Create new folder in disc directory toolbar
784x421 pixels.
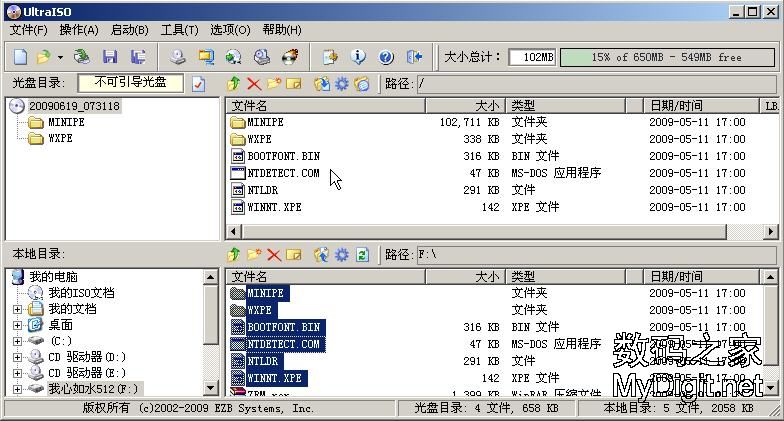274,84
